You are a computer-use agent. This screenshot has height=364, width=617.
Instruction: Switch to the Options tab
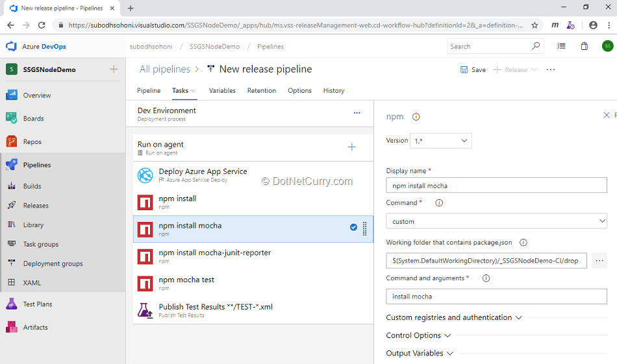point(299,90)
